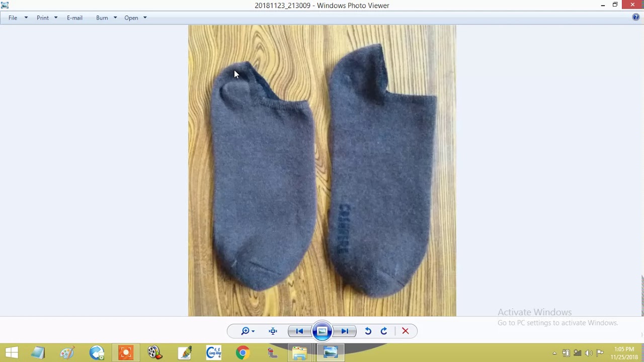Viewport: 644px width, 362px height.
Task: Open the volume speaker tray icon
Action: [589, 353]
